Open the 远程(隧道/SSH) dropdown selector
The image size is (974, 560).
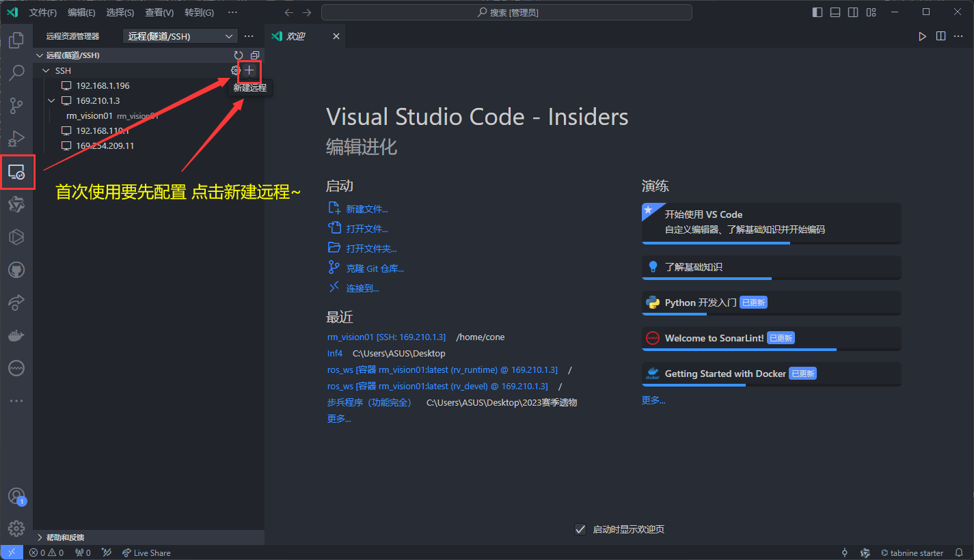[x=180, y=36]
